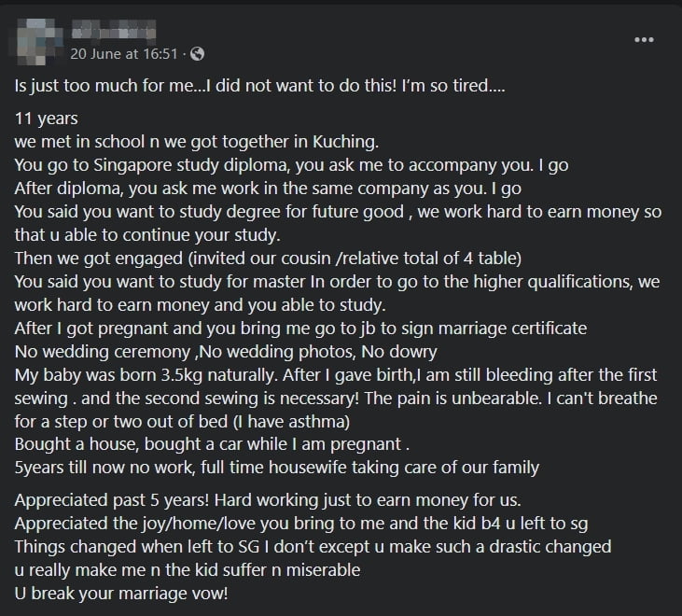Screen dimensions: 682x616
Task: Click the opening line 'Is just too much for me'
Action: point(259,86)
